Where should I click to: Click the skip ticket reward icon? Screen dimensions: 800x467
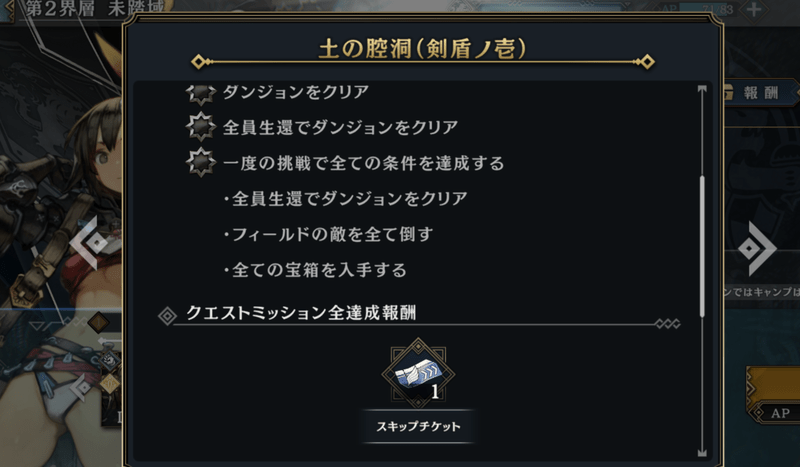[417, 375]
